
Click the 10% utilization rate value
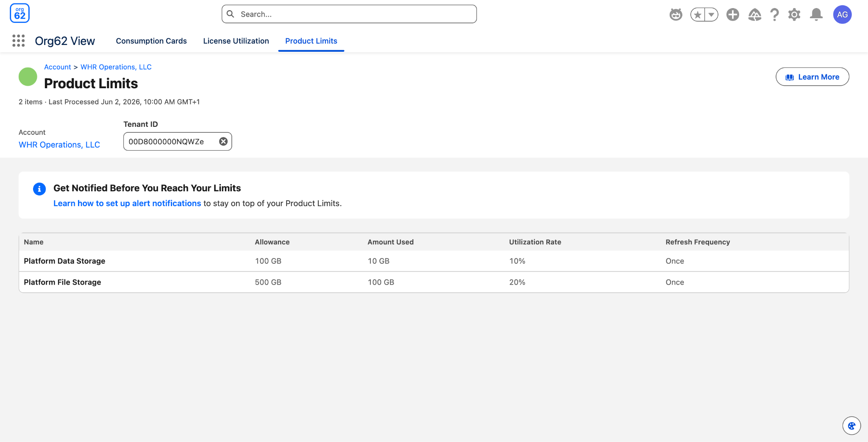517,261
